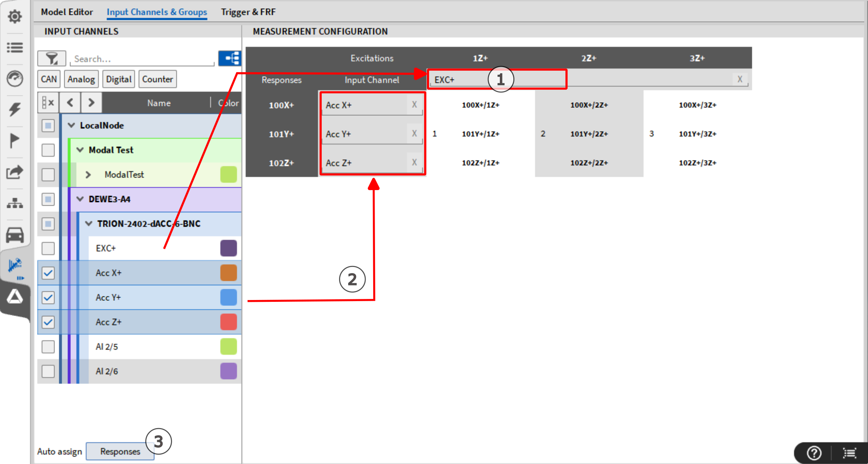Collapse the DEWE3-A4 node

coord(80,199)
